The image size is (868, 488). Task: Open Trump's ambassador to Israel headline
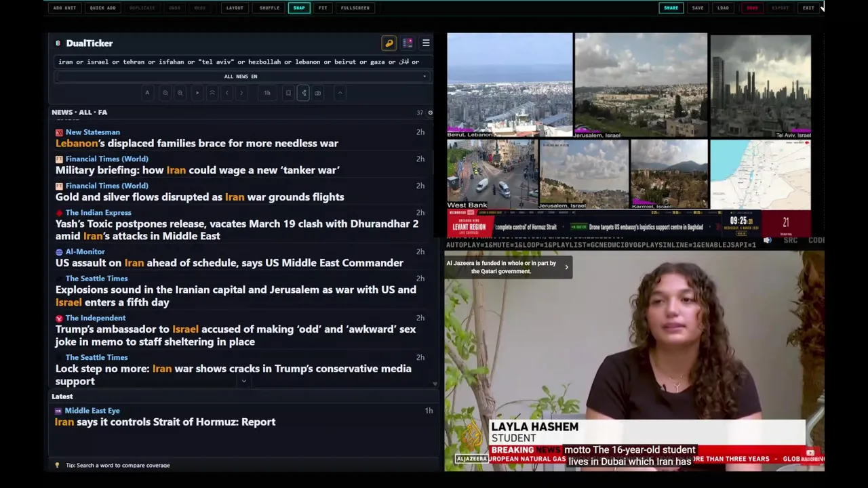coord(235,335)
